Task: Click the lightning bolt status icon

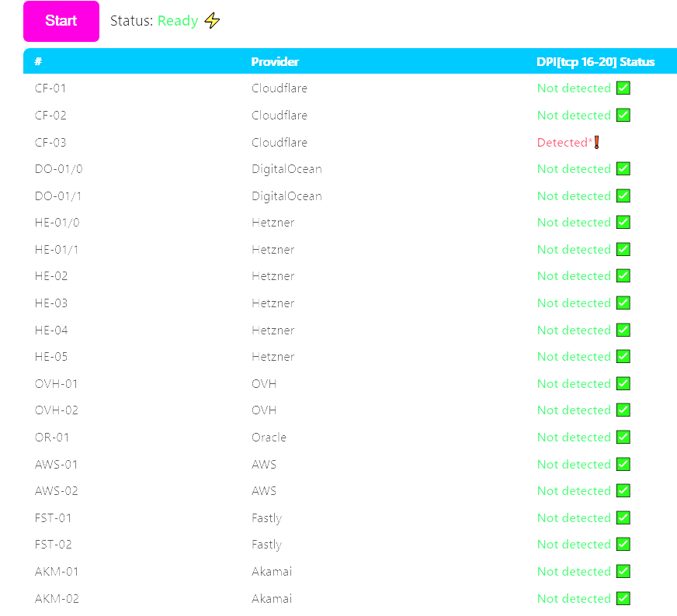Action: [212, 21]
